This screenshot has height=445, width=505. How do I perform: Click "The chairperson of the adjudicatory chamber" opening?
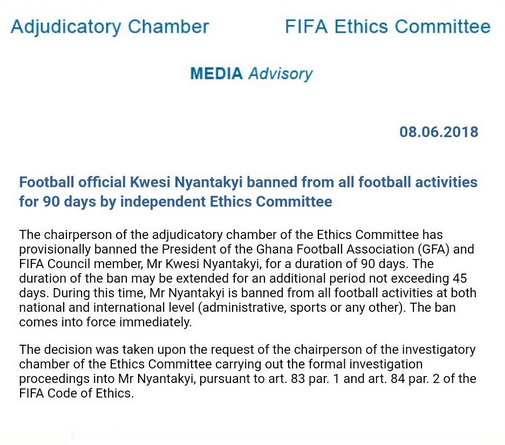click(x=148, y=235)
